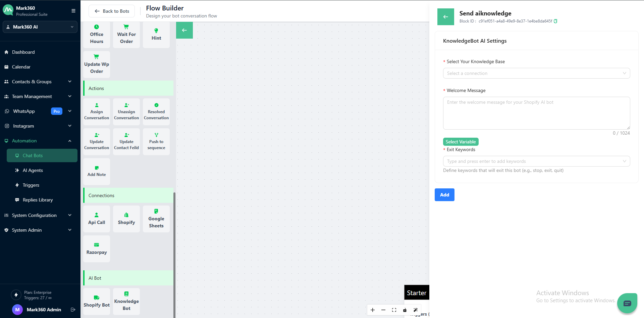The image size is (644, 318).
Task: Add the Google Sheets connection block
Action: (x=156, y=219)
